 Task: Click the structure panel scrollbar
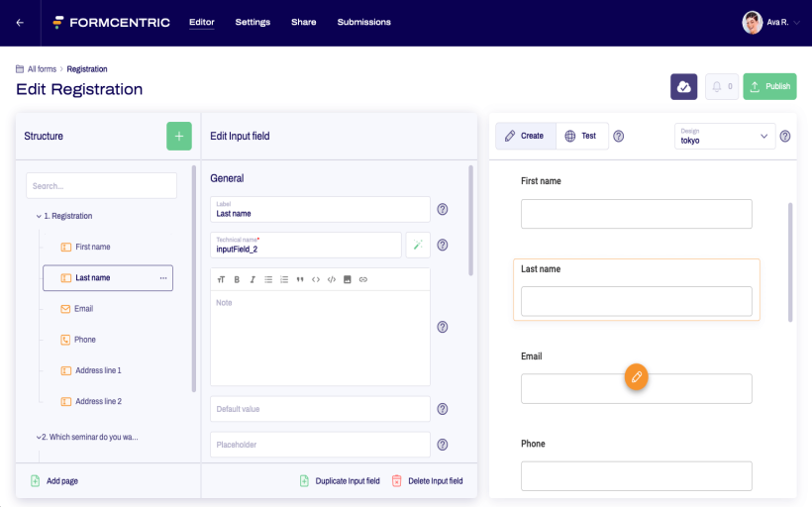coord(194,278)
